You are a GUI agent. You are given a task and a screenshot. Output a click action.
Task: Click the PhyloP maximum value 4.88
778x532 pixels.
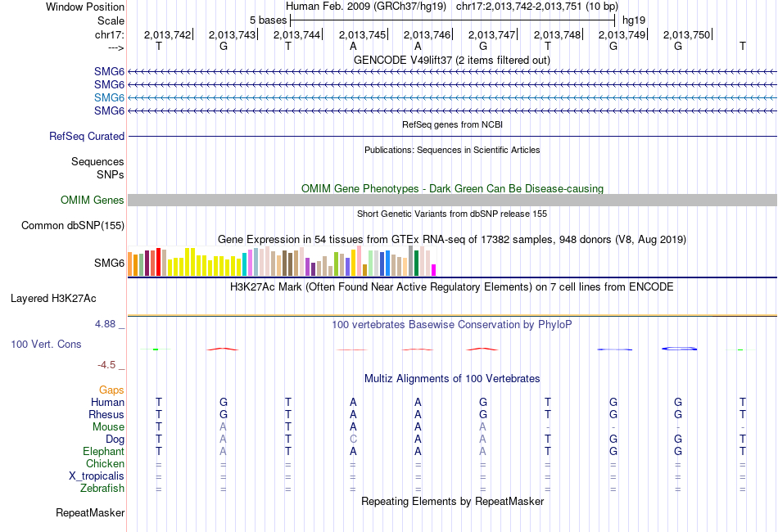pos(105,324)
